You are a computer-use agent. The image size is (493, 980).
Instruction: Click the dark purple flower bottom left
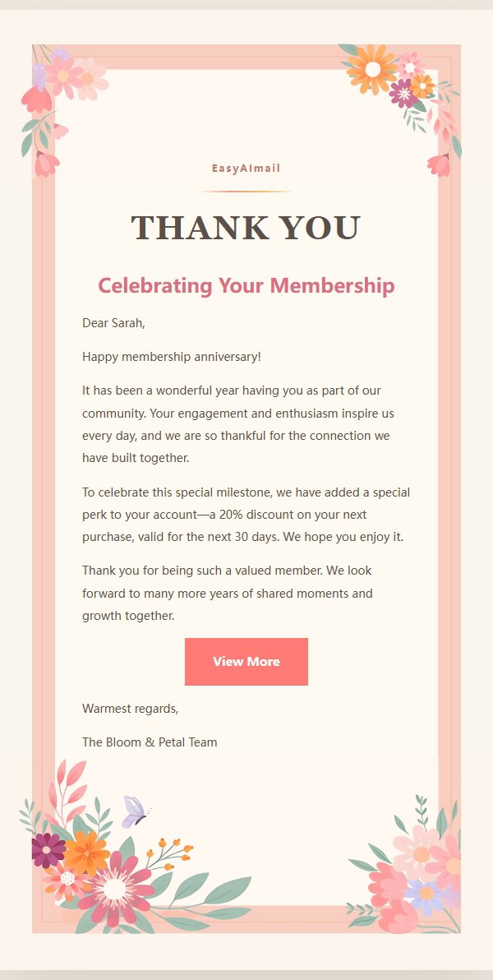click(48, 850)
